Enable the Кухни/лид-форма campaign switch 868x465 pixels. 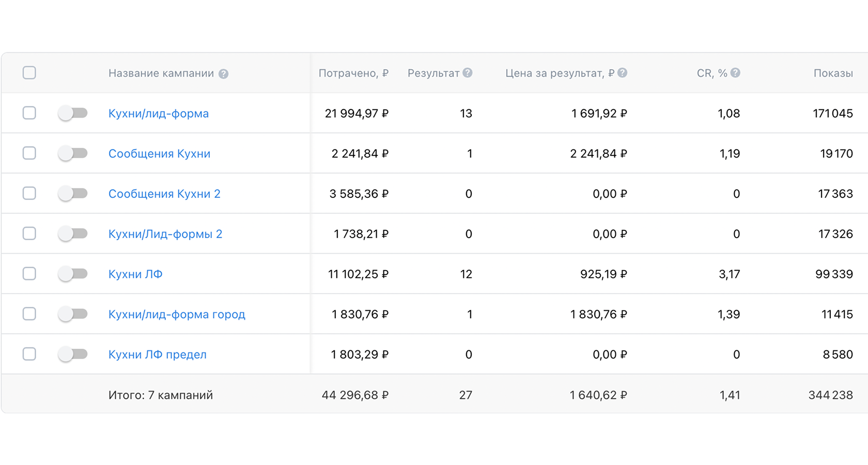73,113
